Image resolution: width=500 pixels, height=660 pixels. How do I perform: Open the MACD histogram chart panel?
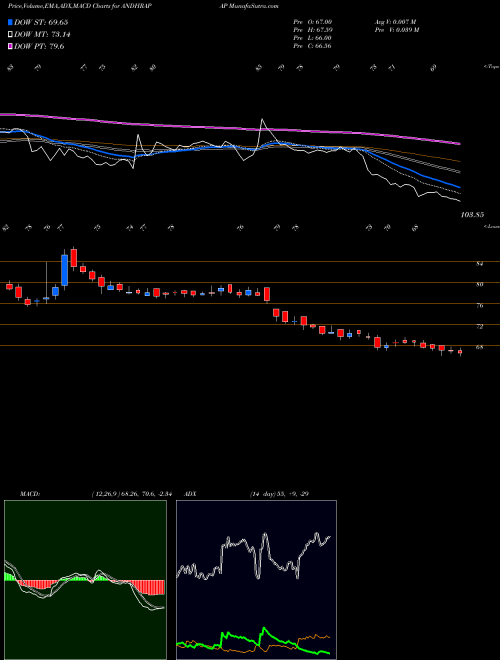[x=85, y=580]
